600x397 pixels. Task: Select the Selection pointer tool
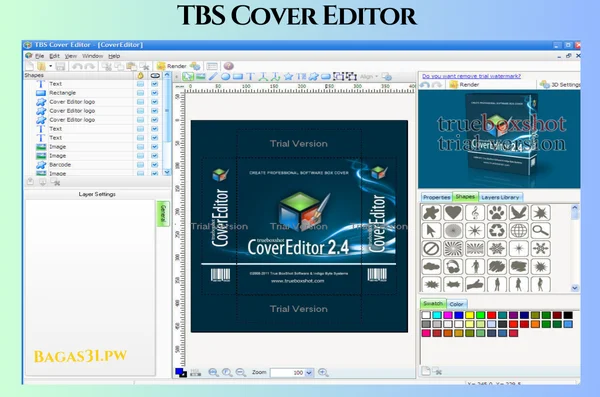(188, 77)
